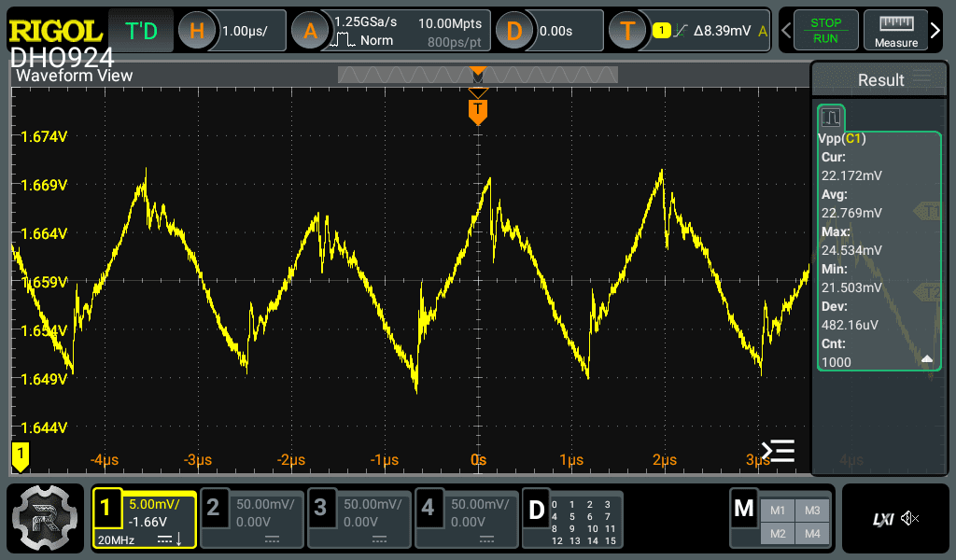Enable channel 3
The width and height of the screenshot is (956, 560).
pyautogui.click(x=320, y=508)
